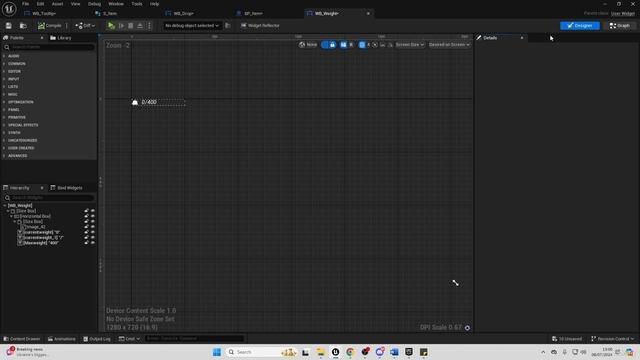
Task: Open File Explorer from taskbar
Action: (x=320, y=352)
